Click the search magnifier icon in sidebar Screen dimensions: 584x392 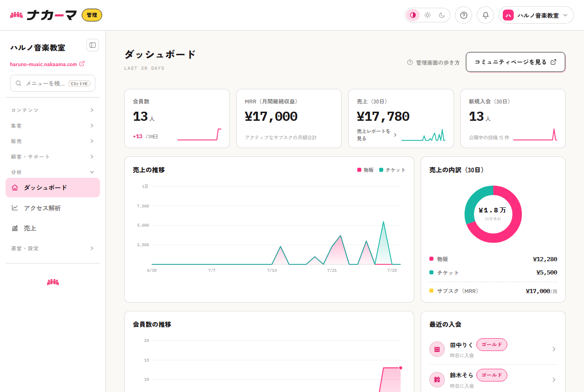(19, 83)
